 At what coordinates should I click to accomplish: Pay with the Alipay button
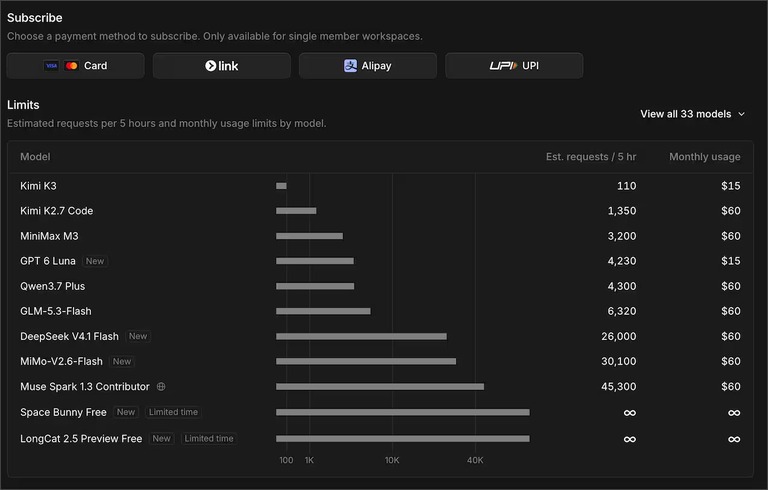click(368, 66)
